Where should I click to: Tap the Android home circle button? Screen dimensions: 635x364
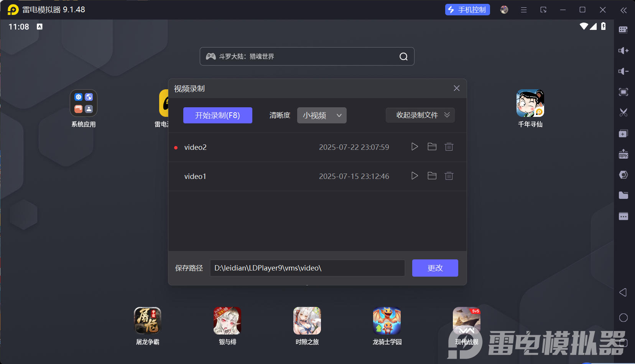pos(623,318)
